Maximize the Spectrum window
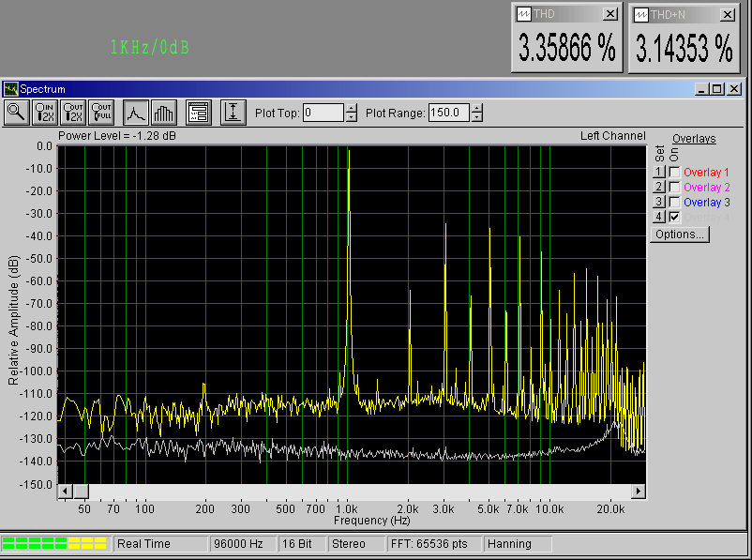 pyautogui.click(x=717, y=89)
